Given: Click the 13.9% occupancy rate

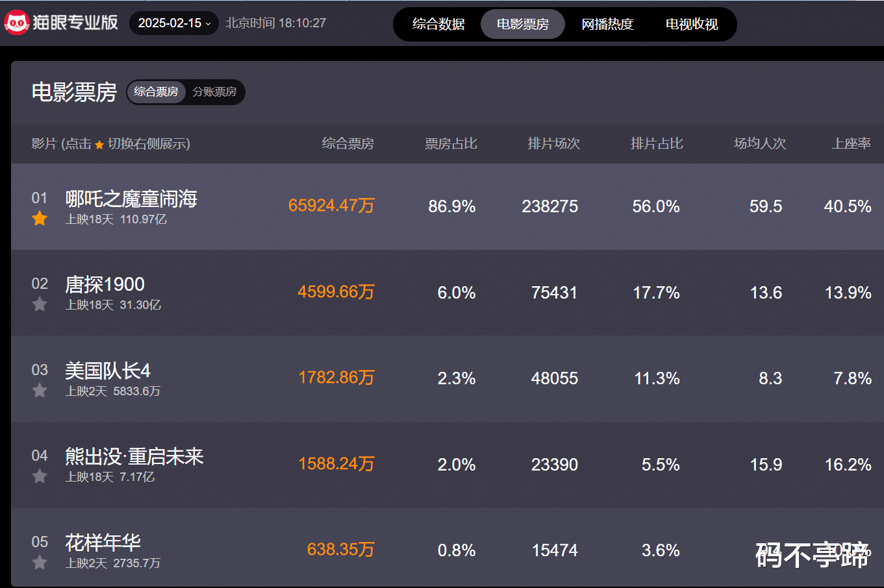Looking at the screenshot, I should tap(848, 293).
